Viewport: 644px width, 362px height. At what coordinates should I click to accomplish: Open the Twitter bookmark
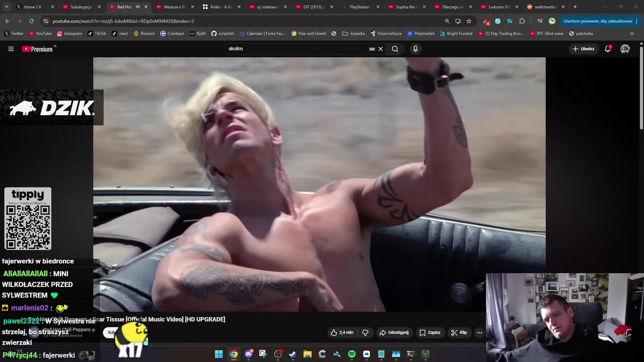[14, 34]
